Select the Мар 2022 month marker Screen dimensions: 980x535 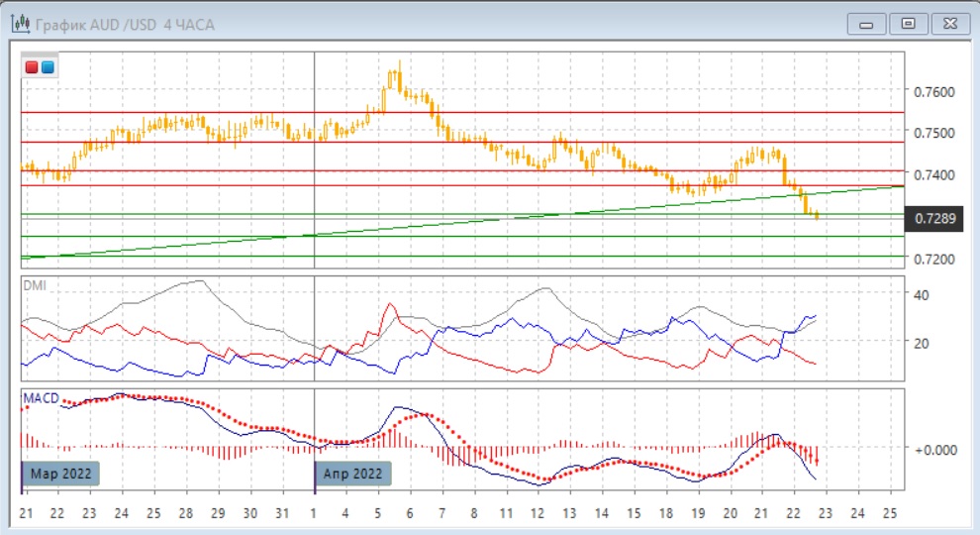(61, 474)
